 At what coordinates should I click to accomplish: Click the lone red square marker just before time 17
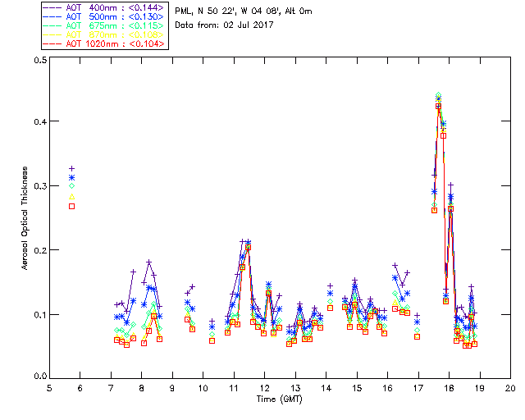coord(417,336)
